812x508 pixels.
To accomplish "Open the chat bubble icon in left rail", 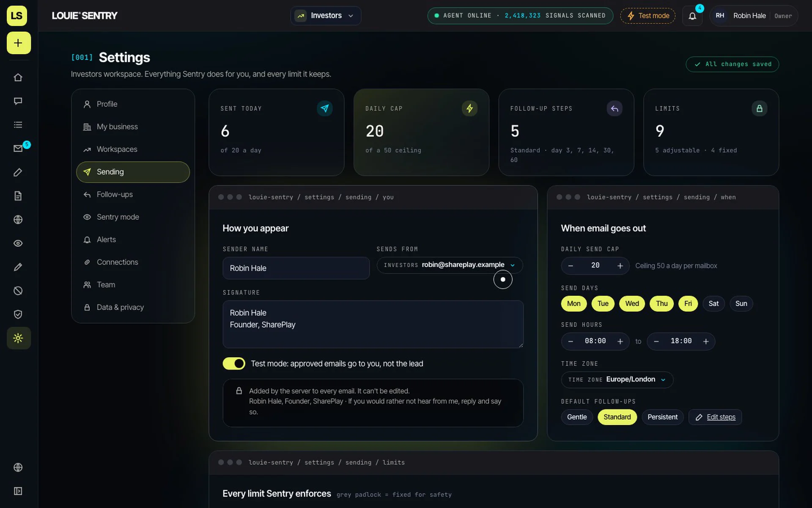I will tap(18, 101).
